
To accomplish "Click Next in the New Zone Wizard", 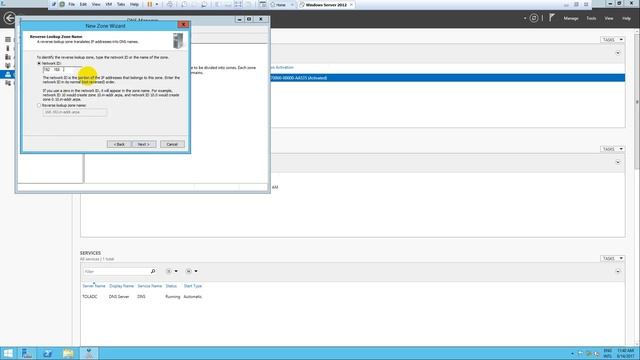I will click(x=144, y=144).
